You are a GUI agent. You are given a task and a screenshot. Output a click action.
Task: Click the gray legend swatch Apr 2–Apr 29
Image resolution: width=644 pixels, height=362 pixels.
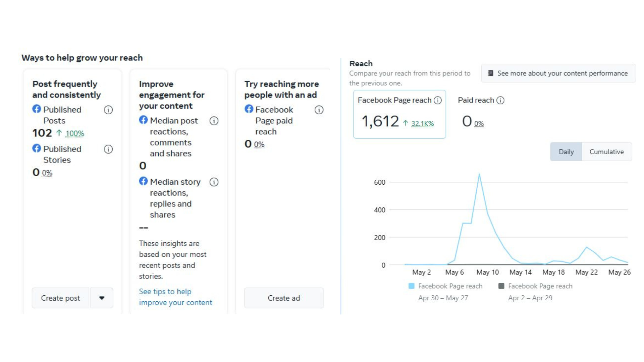tap(501, 286)
